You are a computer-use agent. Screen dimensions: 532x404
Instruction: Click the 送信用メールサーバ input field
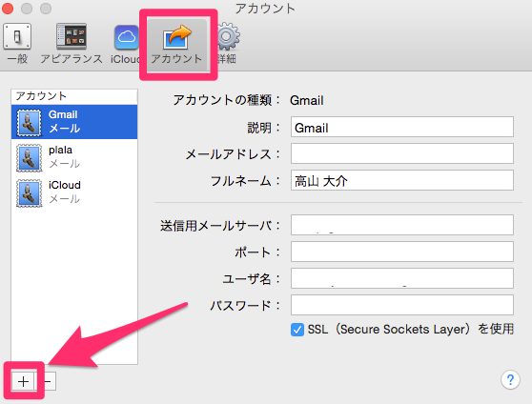[x=402, y=225]
